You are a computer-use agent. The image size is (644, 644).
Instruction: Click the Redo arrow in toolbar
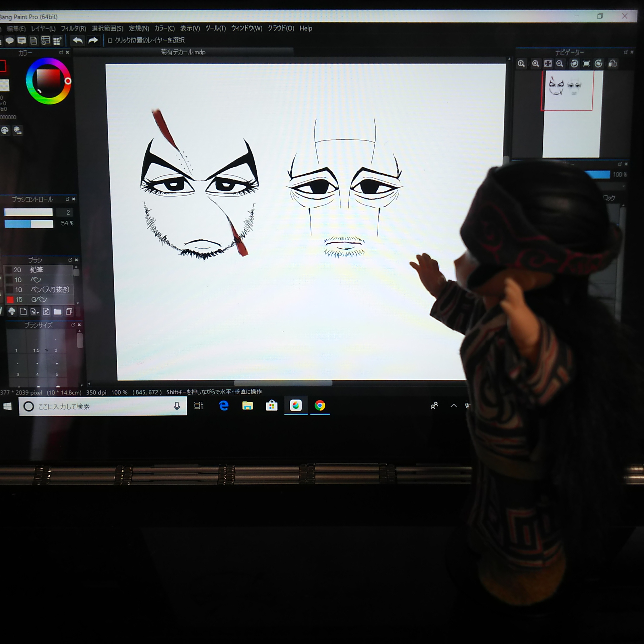pyautogui.click(x=93, y=41)
